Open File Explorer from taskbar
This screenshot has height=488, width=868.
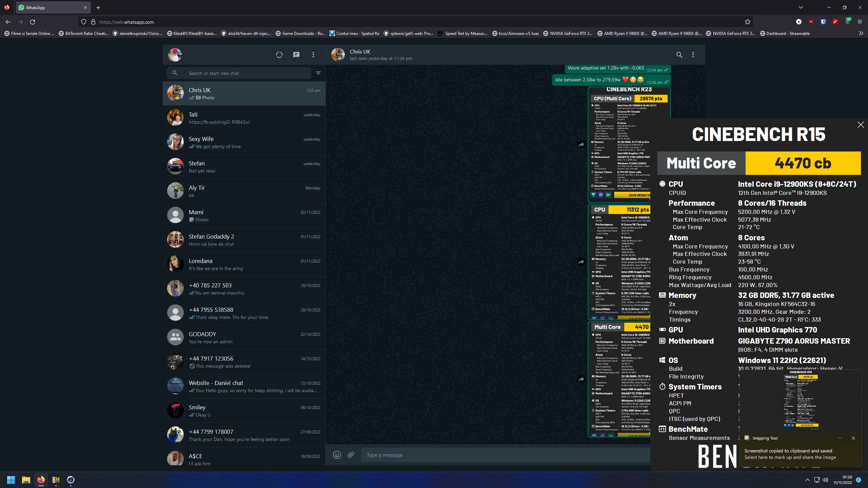point(26,480)
